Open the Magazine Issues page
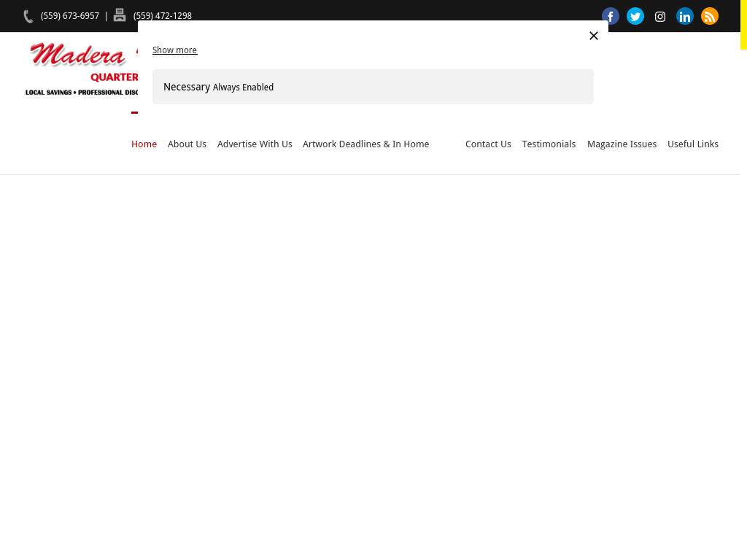747x560 pixels. 622,144
